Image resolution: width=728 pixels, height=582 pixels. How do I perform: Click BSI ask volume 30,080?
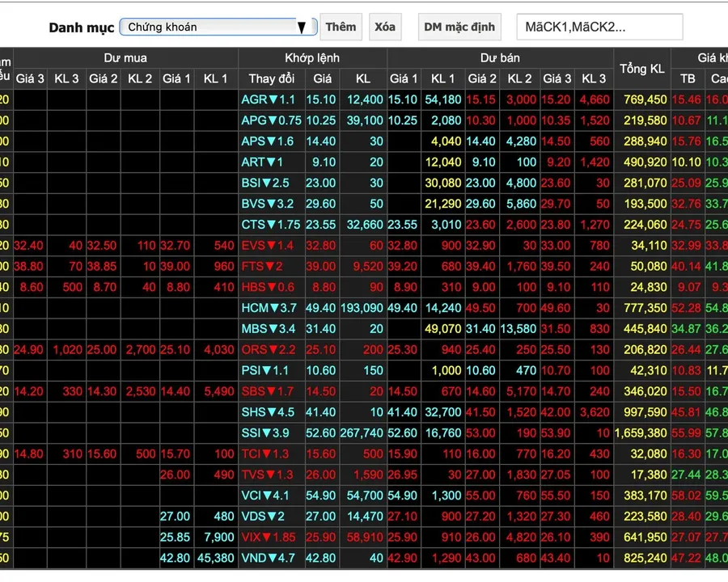point(443,183)
